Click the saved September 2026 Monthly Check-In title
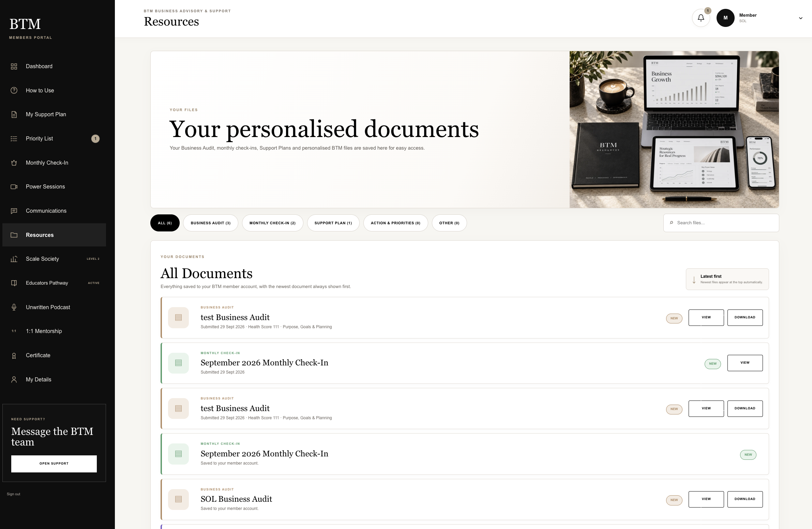The image size is (812, 529). tap(265, 454)
